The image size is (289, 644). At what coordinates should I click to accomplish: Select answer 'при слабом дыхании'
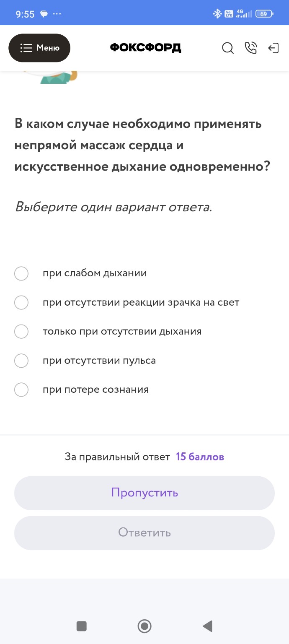click(21, 273)
